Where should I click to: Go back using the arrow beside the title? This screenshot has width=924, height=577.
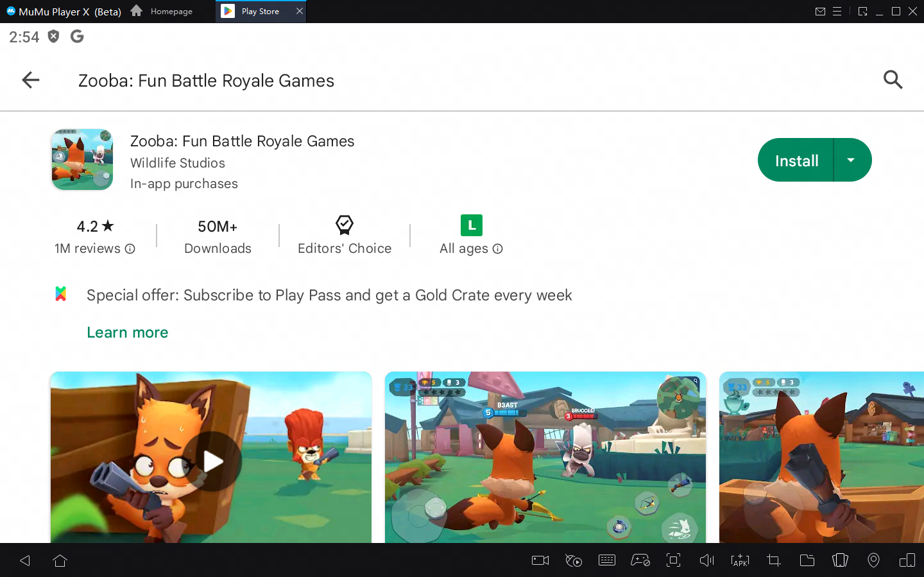click(x=31, y=80)
